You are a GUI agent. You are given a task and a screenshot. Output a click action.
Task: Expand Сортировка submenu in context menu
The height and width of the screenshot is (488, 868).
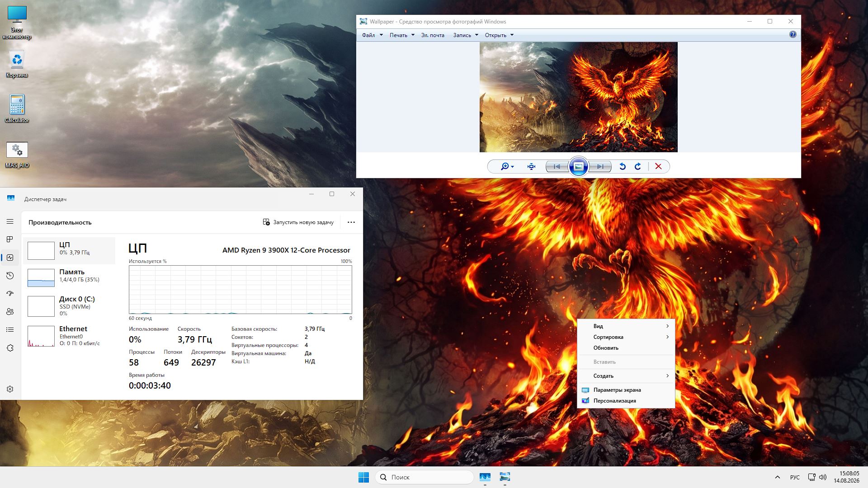pos(626,337)
